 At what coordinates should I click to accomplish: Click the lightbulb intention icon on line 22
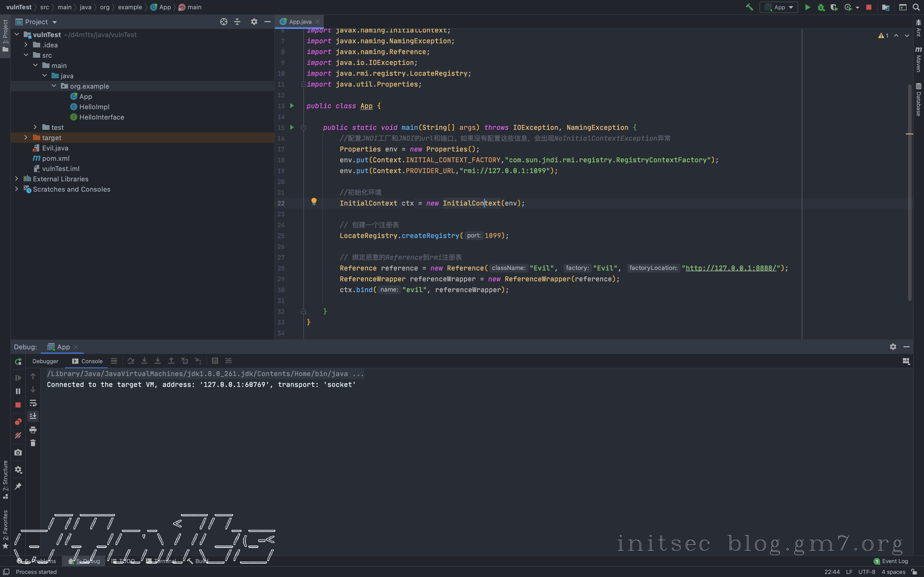pyautogui.click(x=314, y=201)
